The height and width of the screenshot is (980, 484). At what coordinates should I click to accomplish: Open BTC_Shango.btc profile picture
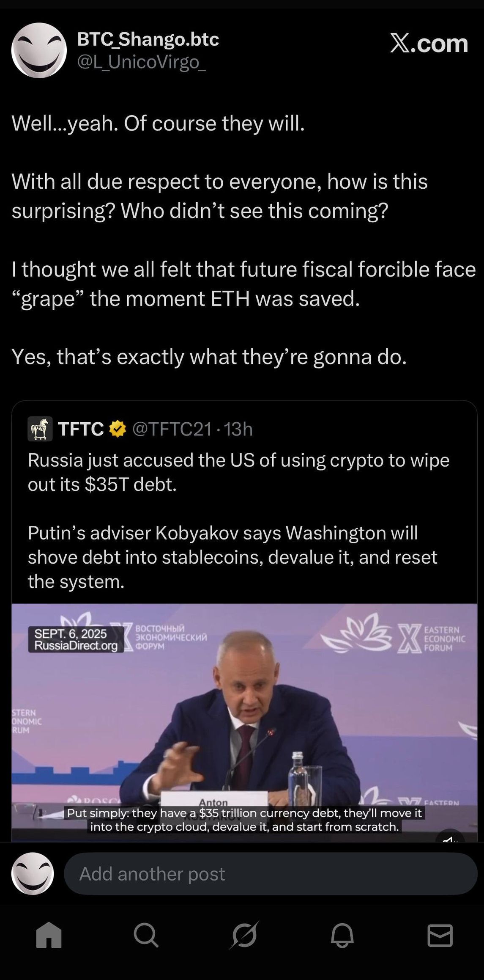point(39,50)
